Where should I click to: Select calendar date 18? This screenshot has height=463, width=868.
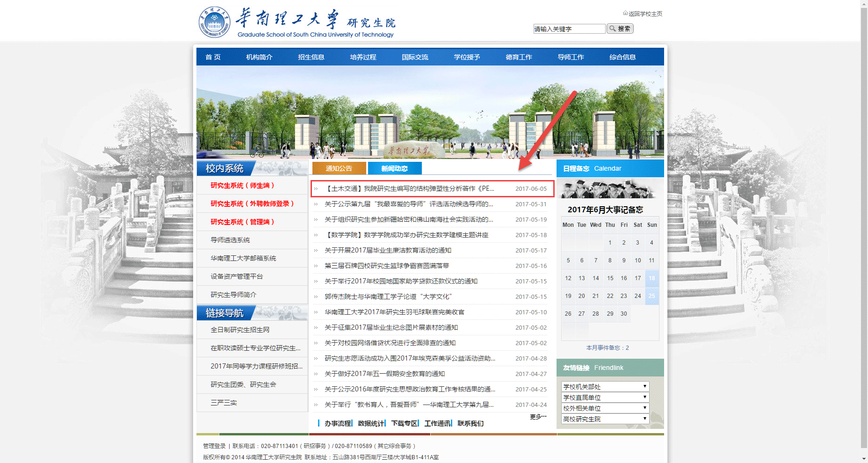[652, 278]
